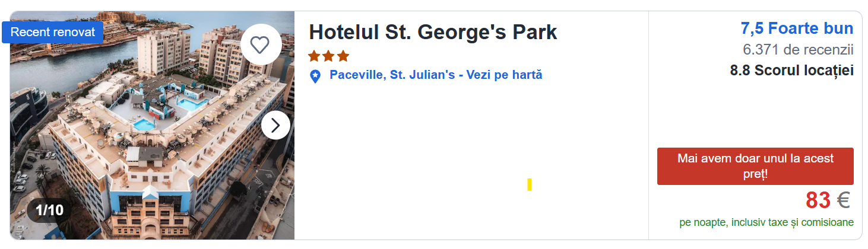Click the 'Recent renovat' blue badge
868x249 pixels.
[x=53, y=33]
